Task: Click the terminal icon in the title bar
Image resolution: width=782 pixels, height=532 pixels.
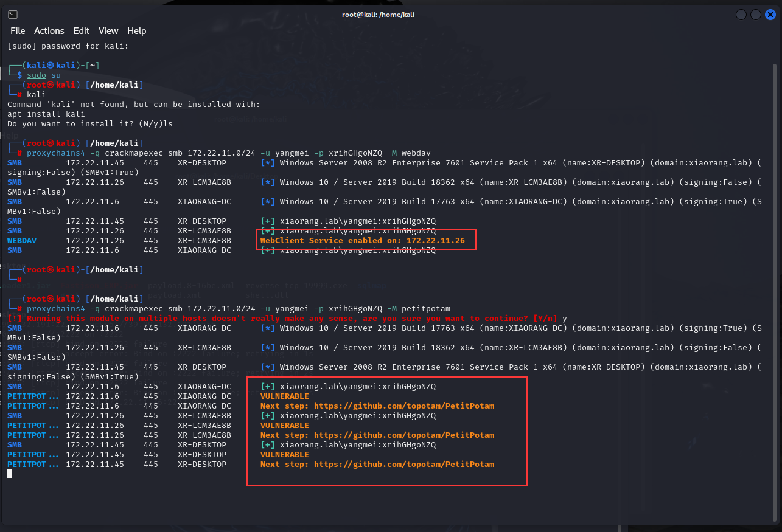Action: click(x=13, y=15)
